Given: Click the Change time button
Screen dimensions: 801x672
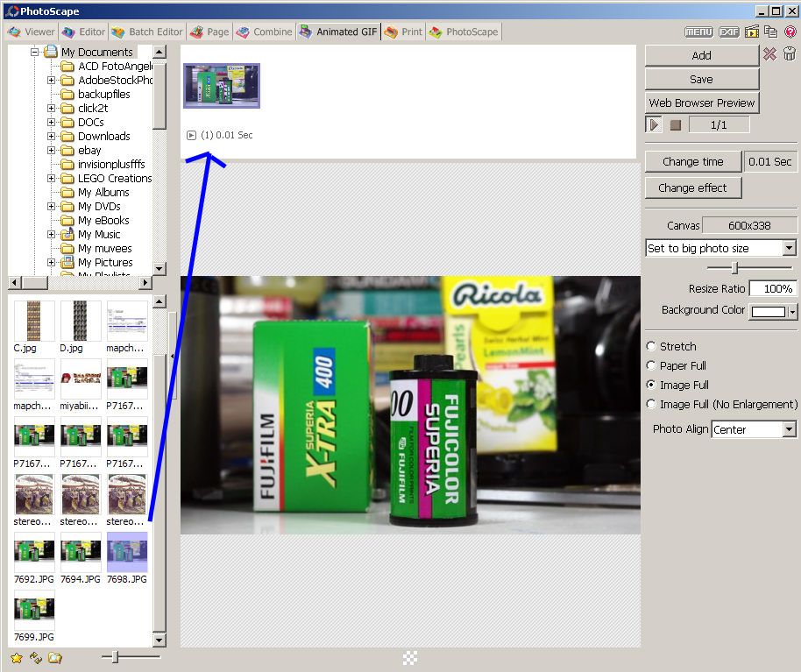Looking at the screenshot, I should click(x=692, y=161).
